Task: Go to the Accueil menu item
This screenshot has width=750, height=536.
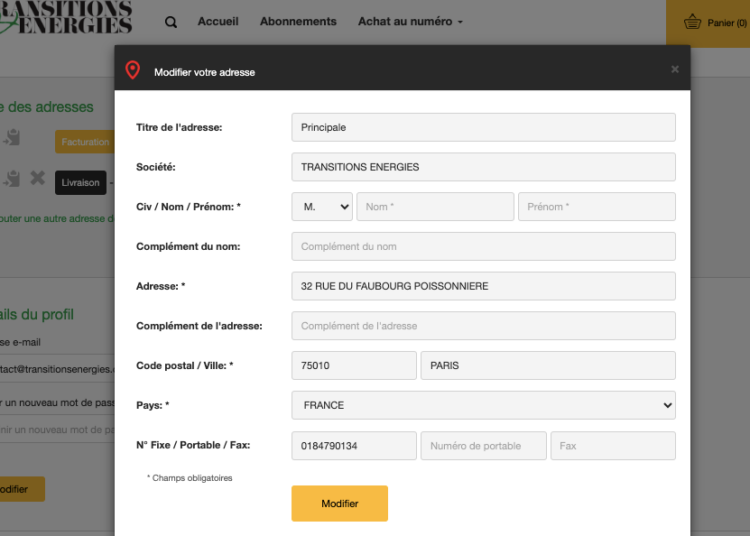Action: click(218, 22)
